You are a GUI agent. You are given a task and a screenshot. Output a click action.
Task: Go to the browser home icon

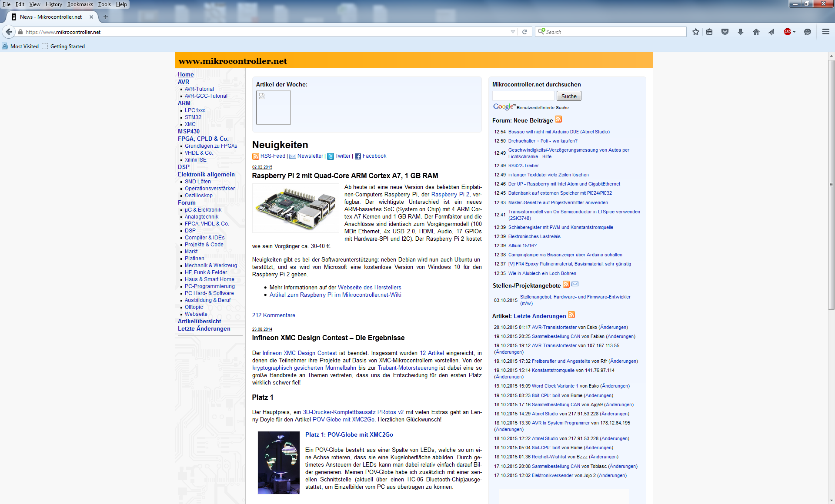tap(756, 32)
